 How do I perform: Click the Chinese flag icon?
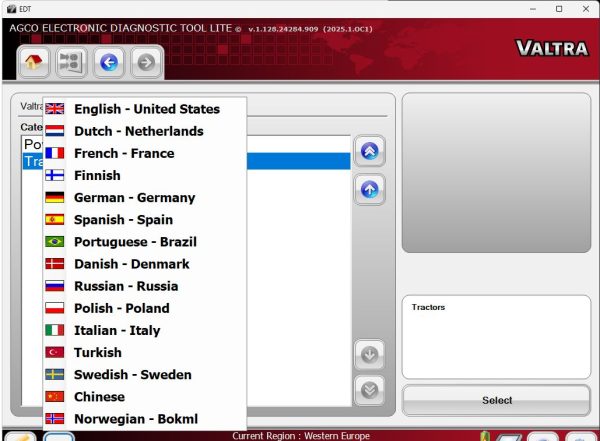pyautogui.click(x=55, y=397)
